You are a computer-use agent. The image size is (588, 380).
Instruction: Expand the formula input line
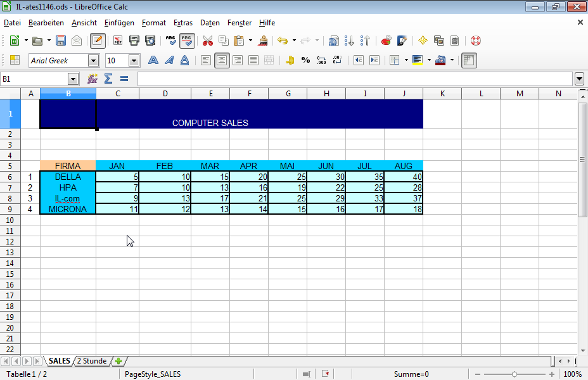click(x=579, y=79)
